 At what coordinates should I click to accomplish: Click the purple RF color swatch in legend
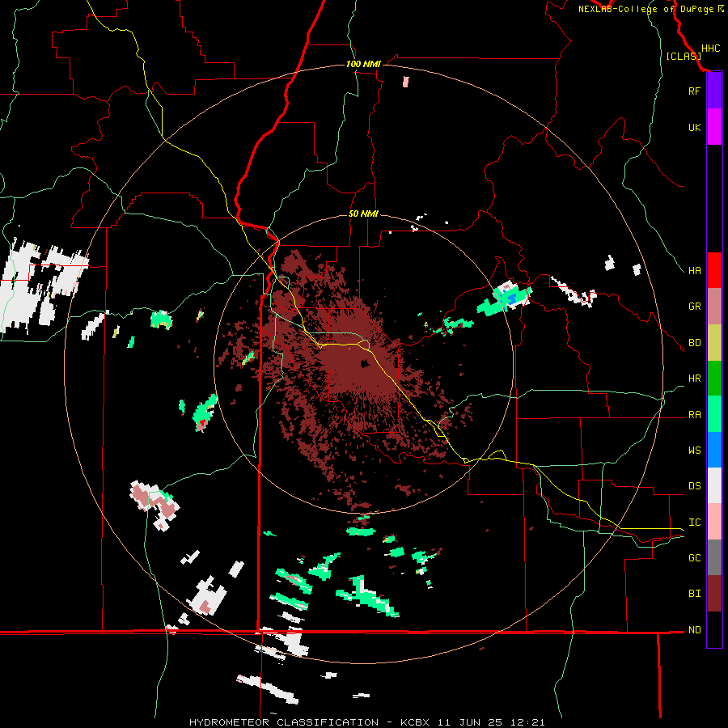coord(714,91)
